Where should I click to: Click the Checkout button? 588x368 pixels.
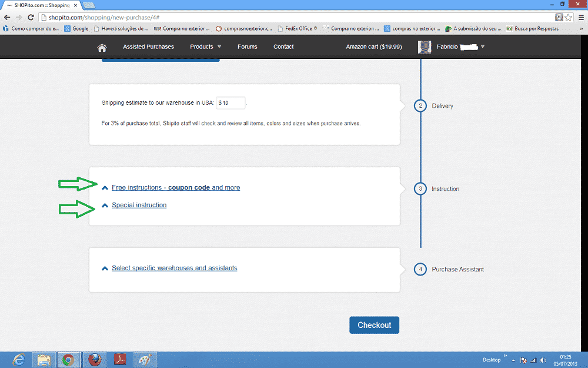pos(374,325)
